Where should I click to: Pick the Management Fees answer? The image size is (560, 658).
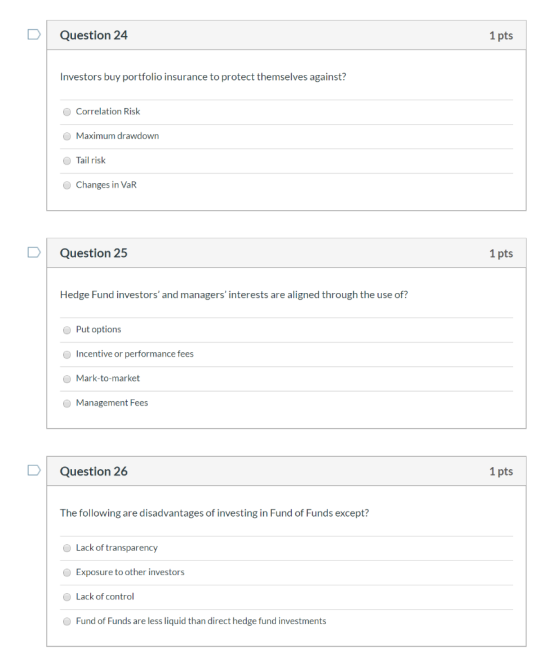67,403
